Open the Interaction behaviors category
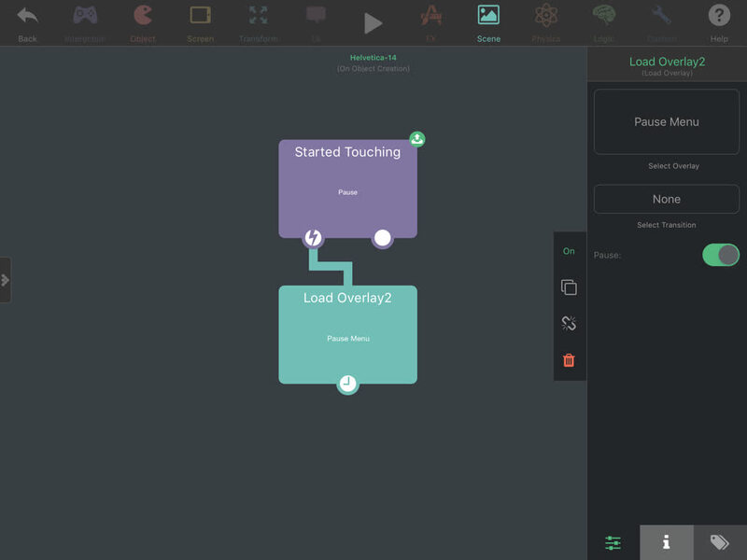This screenshot has height=560, width=747. 85,22
